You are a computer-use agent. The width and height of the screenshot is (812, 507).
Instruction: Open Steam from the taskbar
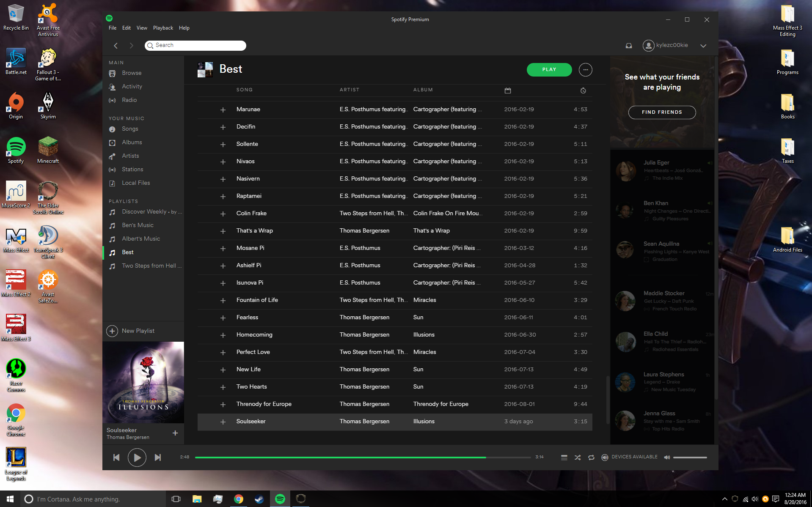coord(259,499)
